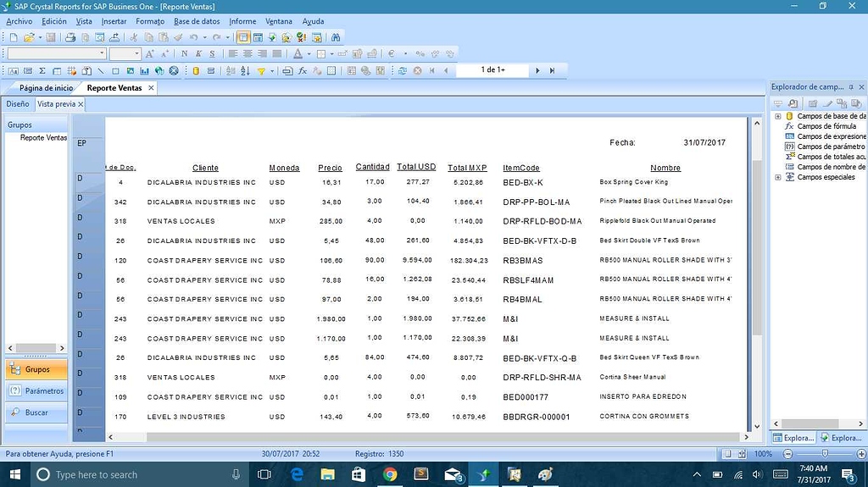Click the Cut scissors icon
This screenshot has height=487, width=868.
tap(133, 37)
